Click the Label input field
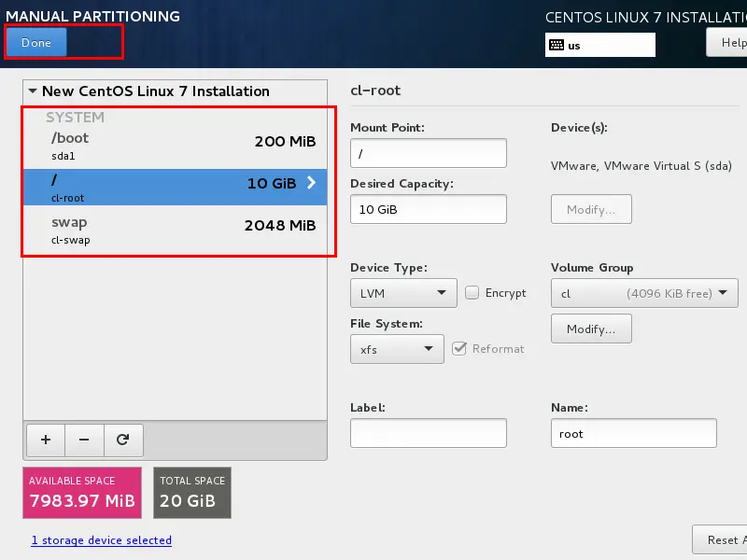Viewport: 747px width, 560px height. point(429,433)
